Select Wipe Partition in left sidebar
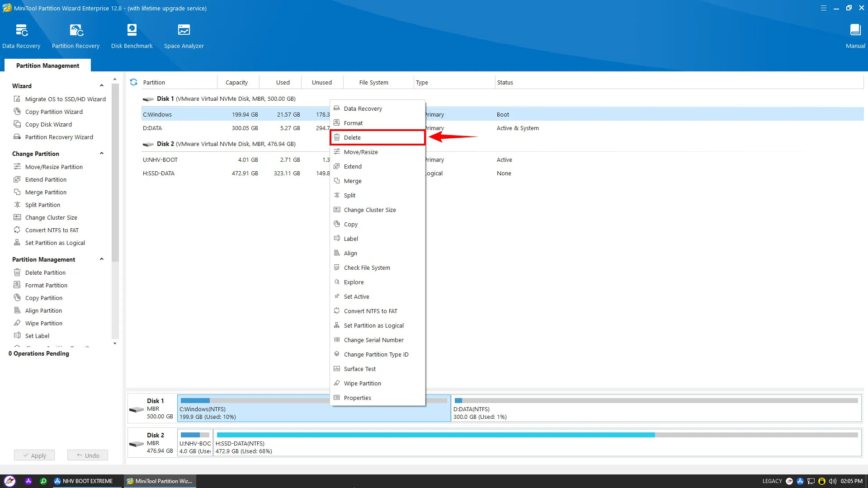The width and height of the screenshot is (868, 488). (x=43, y=323)
